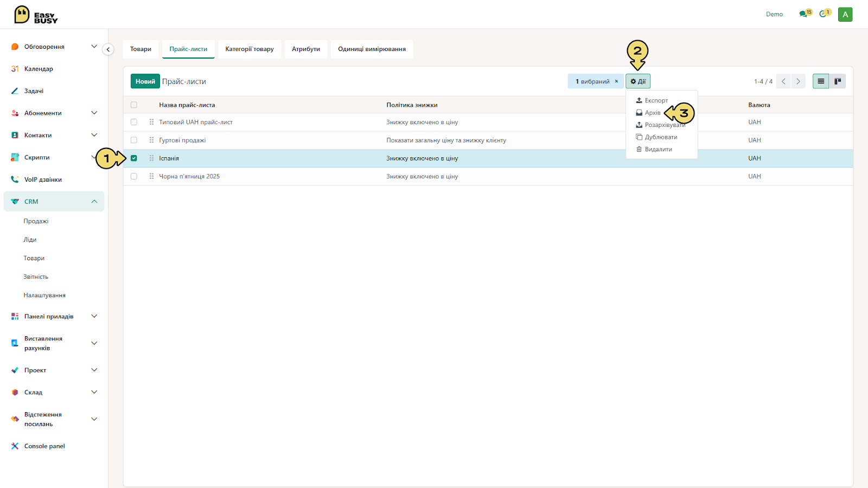Viewport: 868px width, 488px height.
Task: Expand the Абонементи sidebar section
Action: (x=94, y=113)
